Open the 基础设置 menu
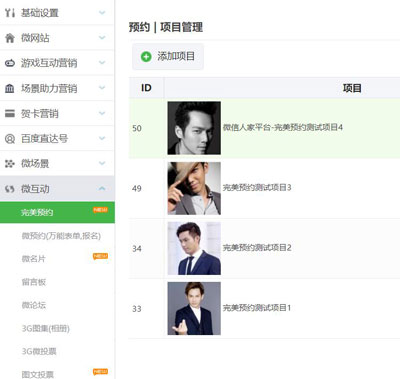Image resolution: width=400 pixels, height=379 pixels. 57,13
